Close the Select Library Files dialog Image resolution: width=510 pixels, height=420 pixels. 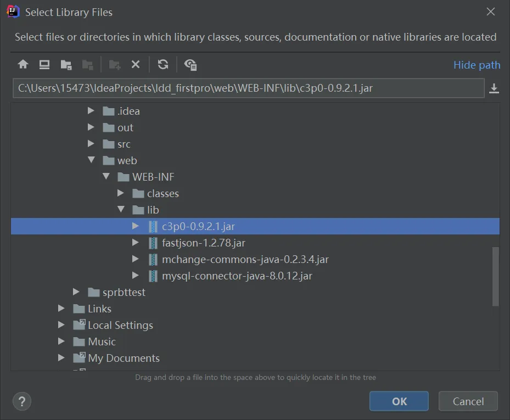[490, 12]
